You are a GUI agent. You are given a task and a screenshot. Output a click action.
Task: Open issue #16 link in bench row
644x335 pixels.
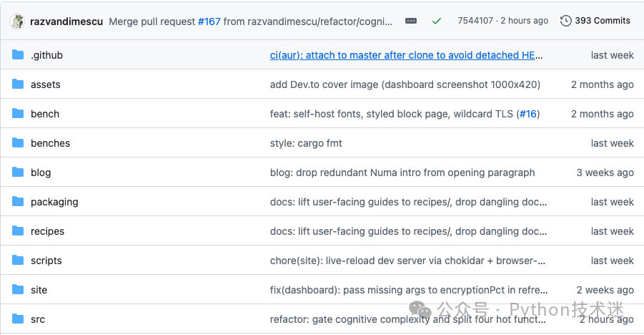(x=528, y=114)
